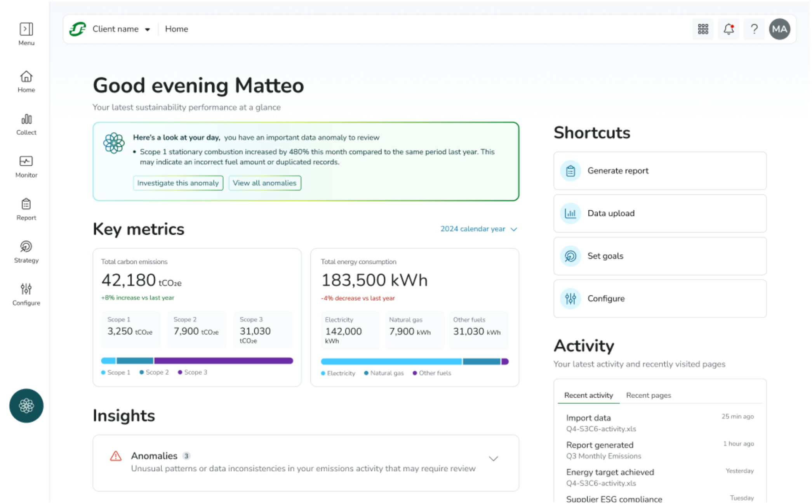This screenshot has height=504, width=812.
Task: Open the Monitor sidebar icon
Action: coord(26,166)
